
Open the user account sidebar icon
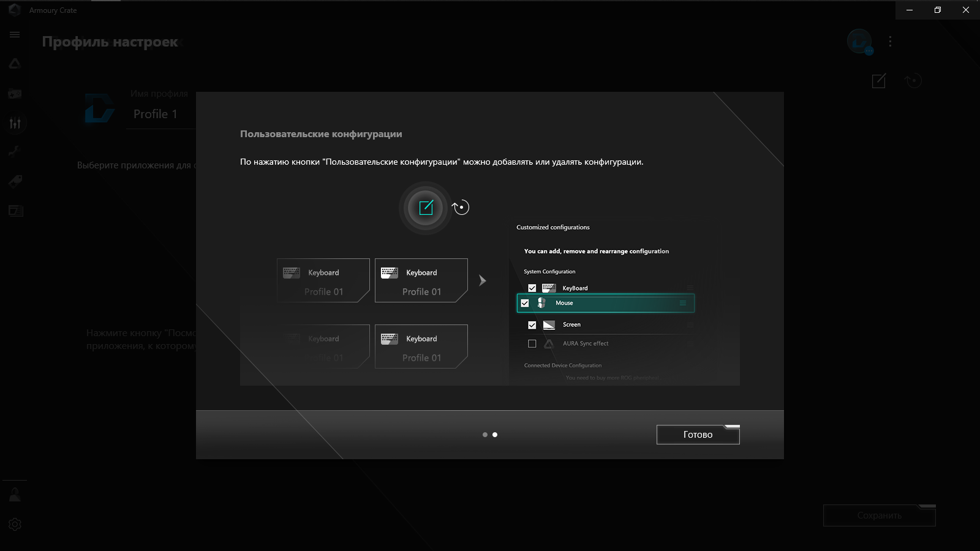15,495
